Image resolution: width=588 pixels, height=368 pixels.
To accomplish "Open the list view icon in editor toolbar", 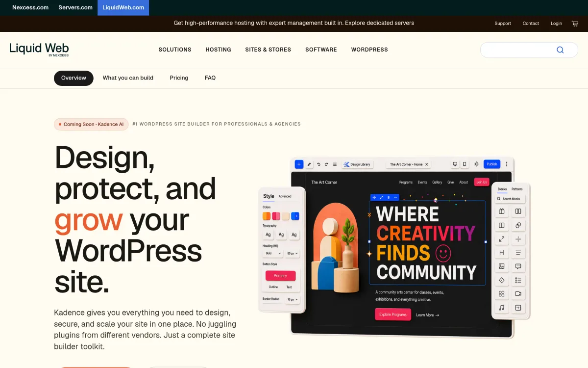I will 335,164.
